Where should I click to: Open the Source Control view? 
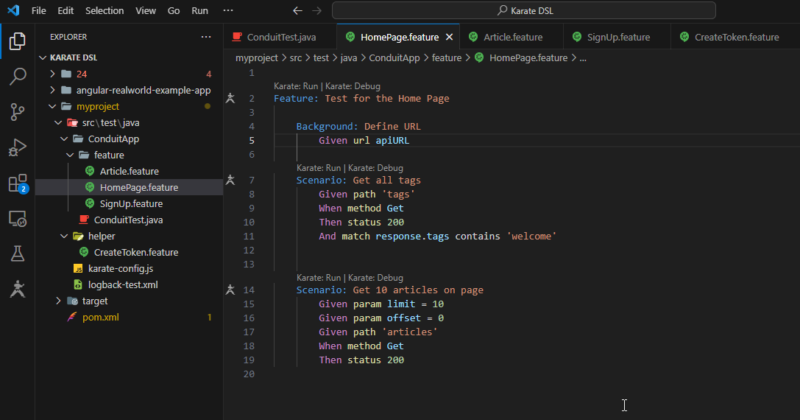[17, 111]
